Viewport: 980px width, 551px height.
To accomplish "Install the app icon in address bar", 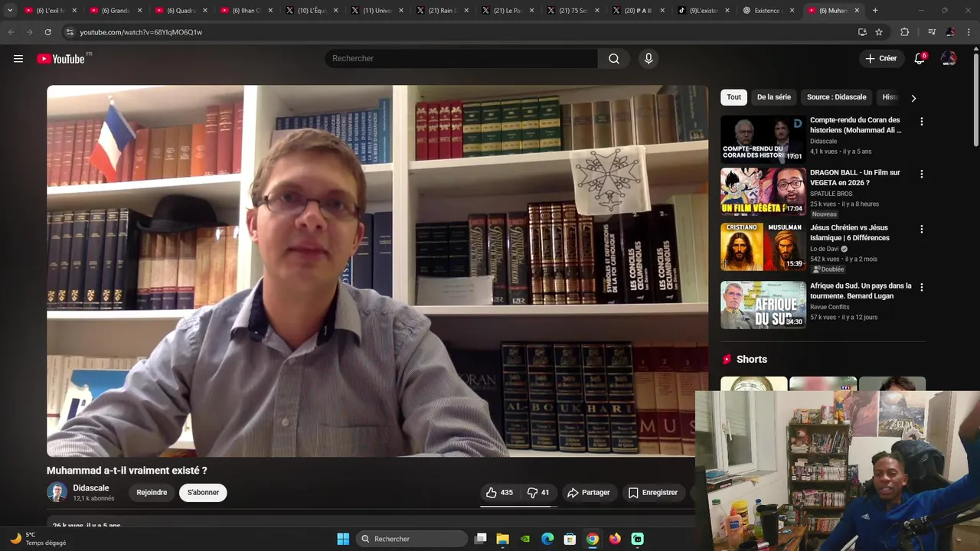I will pos(862,32).
